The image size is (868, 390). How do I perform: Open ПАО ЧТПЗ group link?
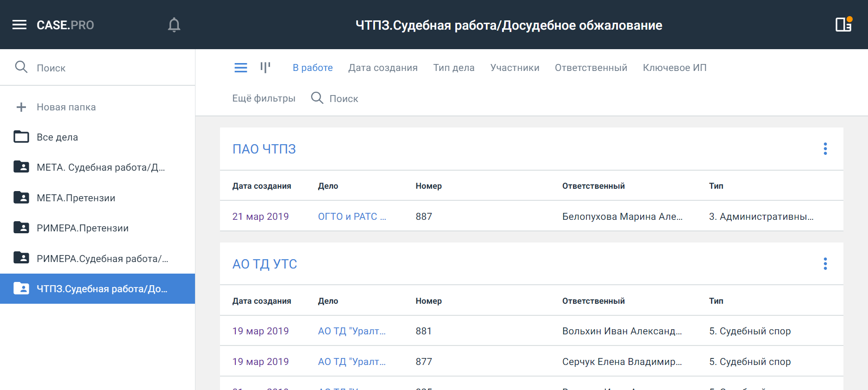pos(264,149)
